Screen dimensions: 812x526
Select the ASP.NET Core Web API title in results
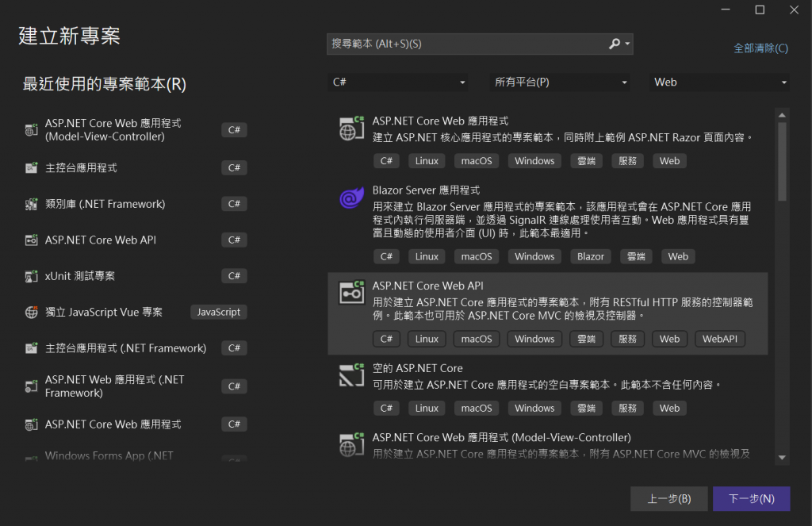click(x=427, y=286)
